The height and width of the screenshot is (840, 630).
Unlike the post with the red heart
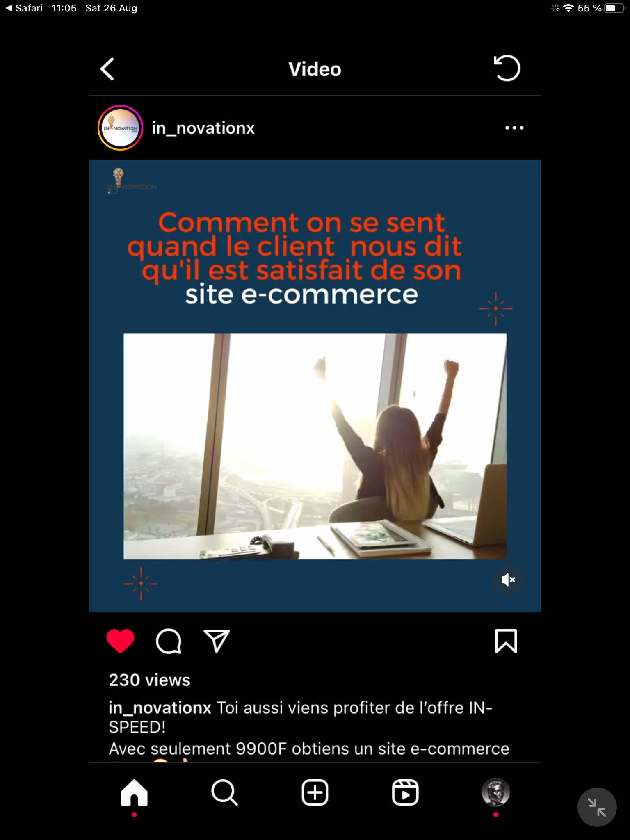point(120,641)
